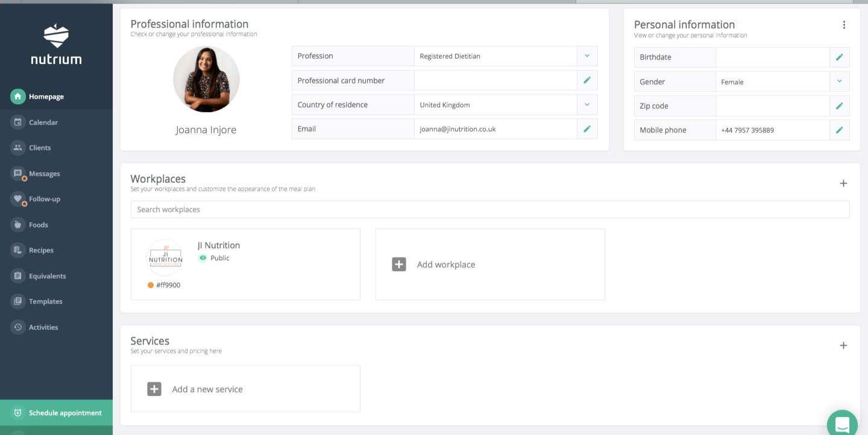Click the plus icon in Workplaces header

(x=843, y=183)
